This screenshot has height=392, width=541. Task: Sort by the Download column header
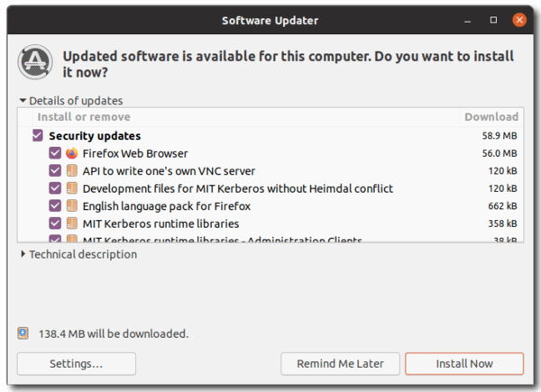point(491,117)
